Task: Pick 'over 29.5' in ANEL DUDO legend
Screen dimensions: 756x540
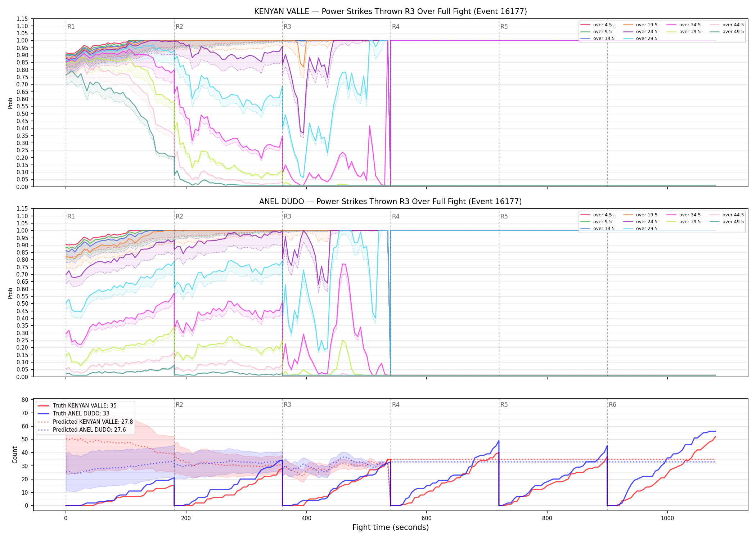Action: pos(640,229)
